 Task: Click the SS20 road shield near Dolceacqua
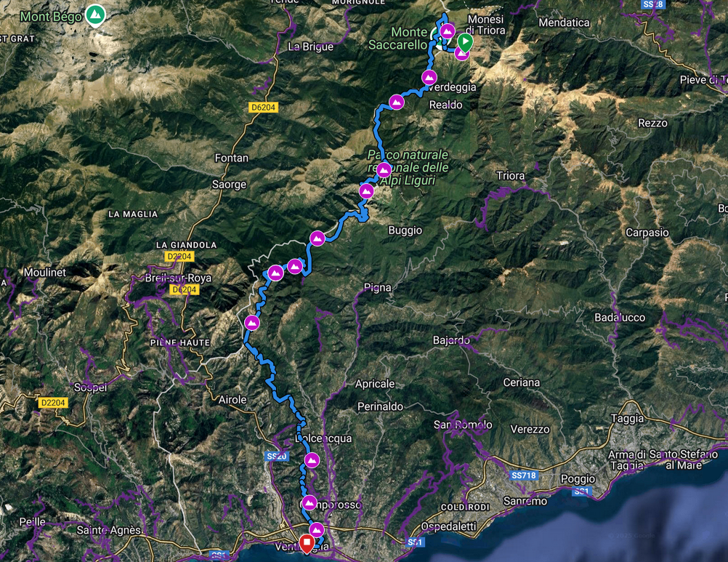tap(278, 456)
